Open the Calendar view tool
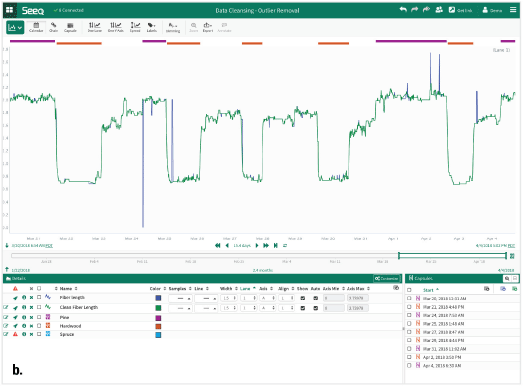Viewport: 523px width, 387px height. pyautogui.click(x=36, y=27)
